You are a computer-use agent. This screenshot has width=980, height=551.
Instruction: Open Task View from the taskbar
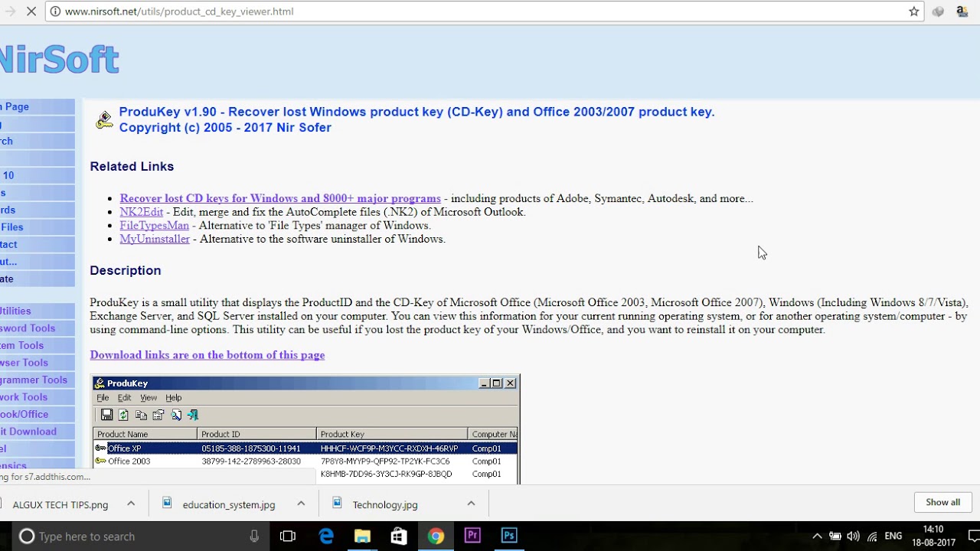click(x=288, y=536)
